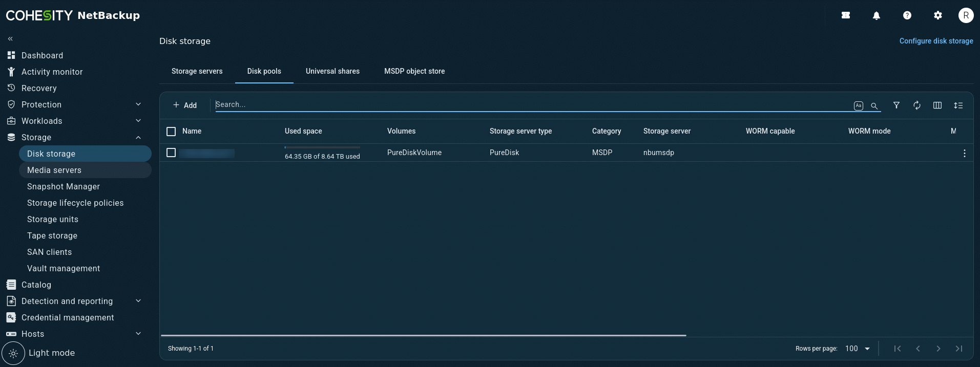Click the Recovery clock icon
980x367 pixels.
point(11,88)
